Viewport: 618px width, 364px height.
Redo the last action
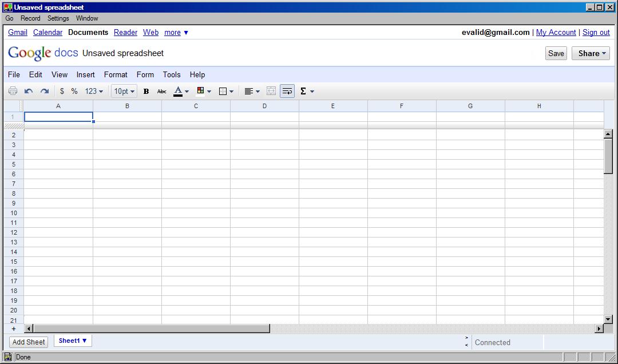tap(45, 91)
